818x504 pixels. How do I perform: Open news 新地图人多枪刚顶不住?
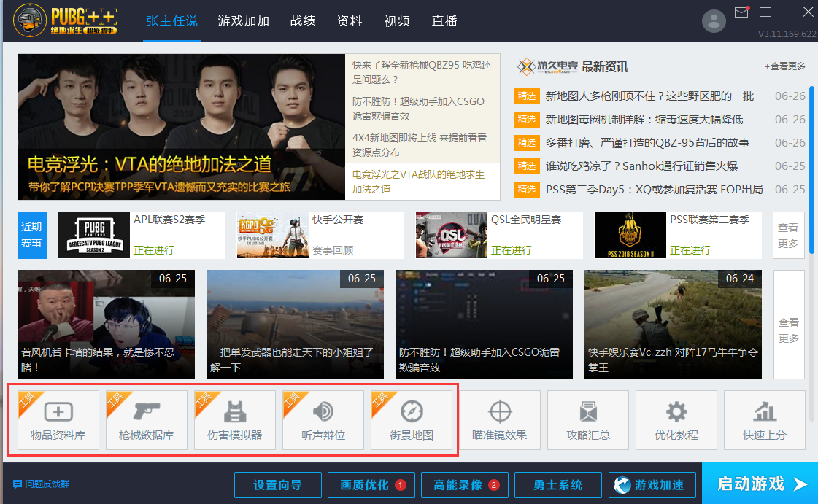click(x=649, y=96)
